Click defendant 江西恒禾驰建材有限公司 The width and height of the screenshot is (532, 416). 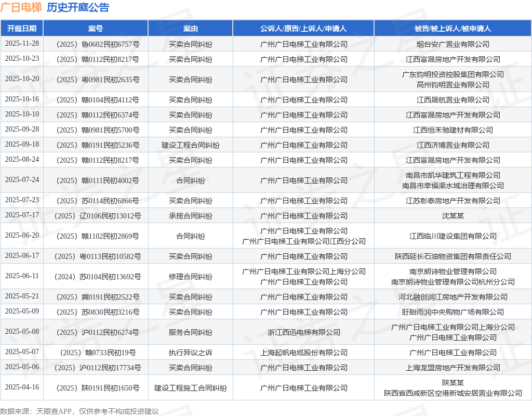click(453, 130)
